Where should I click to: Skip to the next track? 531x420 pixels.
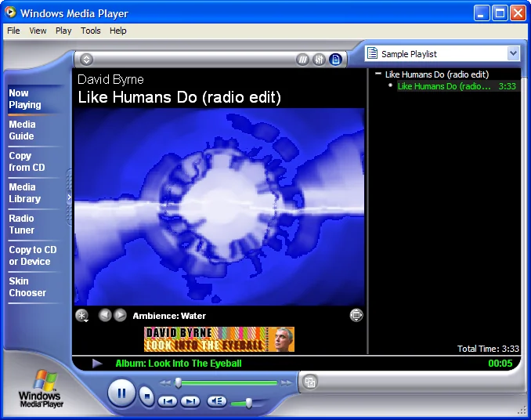[190, 401]
